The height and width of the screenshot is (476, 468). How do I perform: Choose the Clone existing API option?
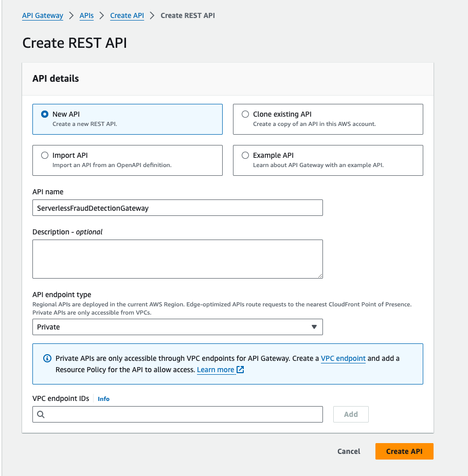coord(245,114)
